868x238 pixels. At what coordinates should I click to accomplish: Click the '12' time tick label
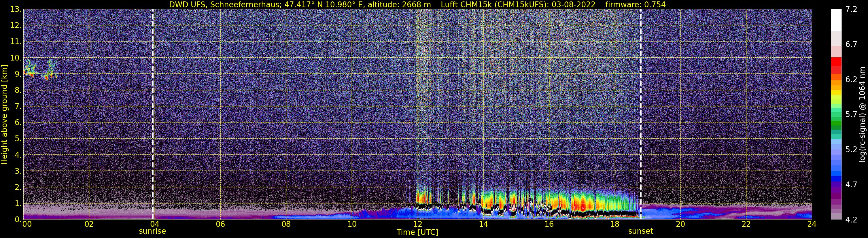[x=417, y=224]
